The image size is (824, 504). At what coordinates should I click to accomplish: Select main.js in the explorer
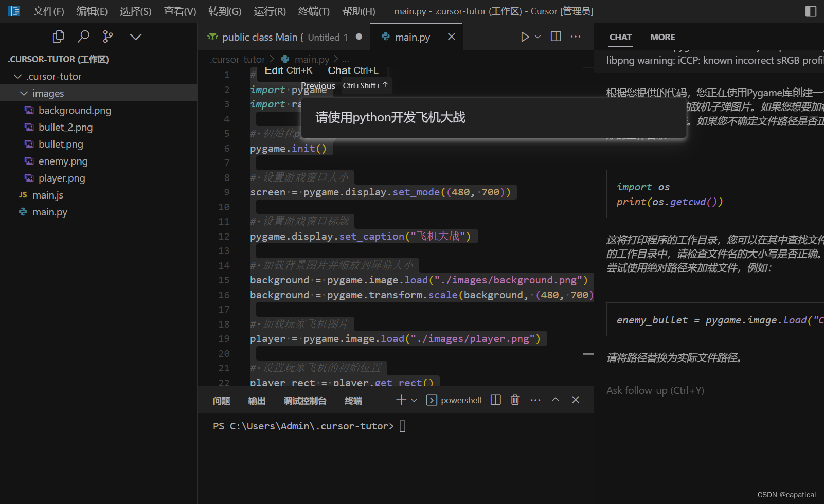[x=47, y=195]
